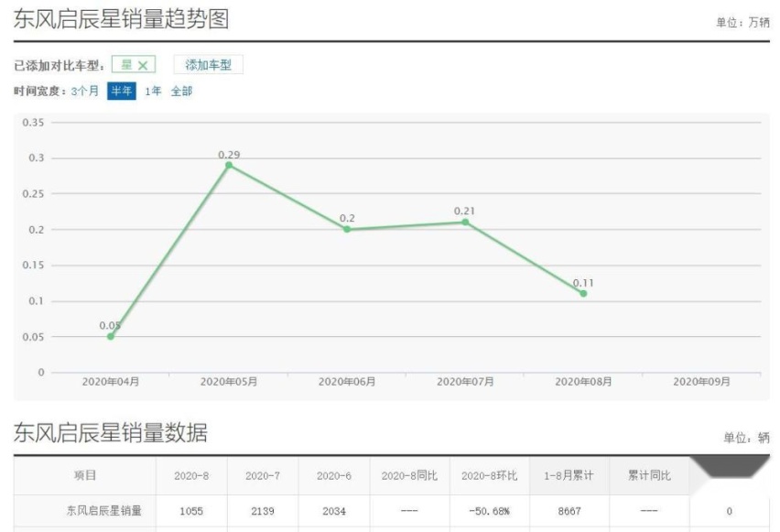Click the 0.25 y-axis label
The image size is (780, 532).
(x=33, y=193)
